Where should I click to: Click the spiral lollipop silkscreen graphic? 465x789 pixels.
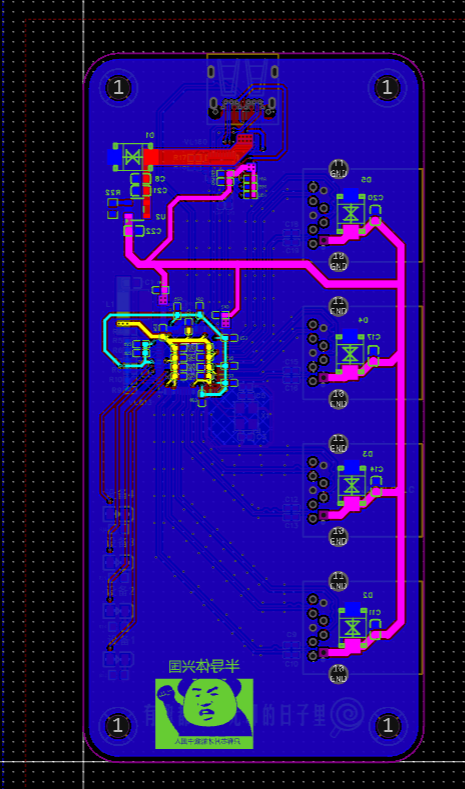(x=347, y=714)
